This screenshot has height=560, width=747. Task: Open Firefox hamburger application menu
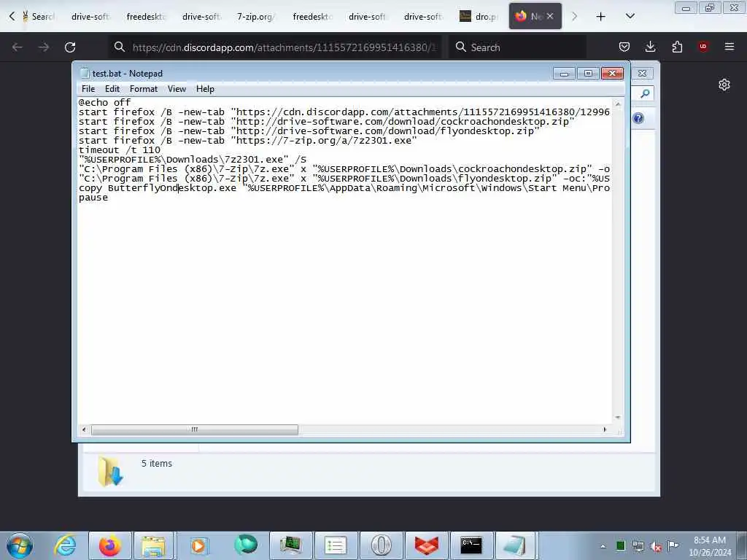(729, 47)
